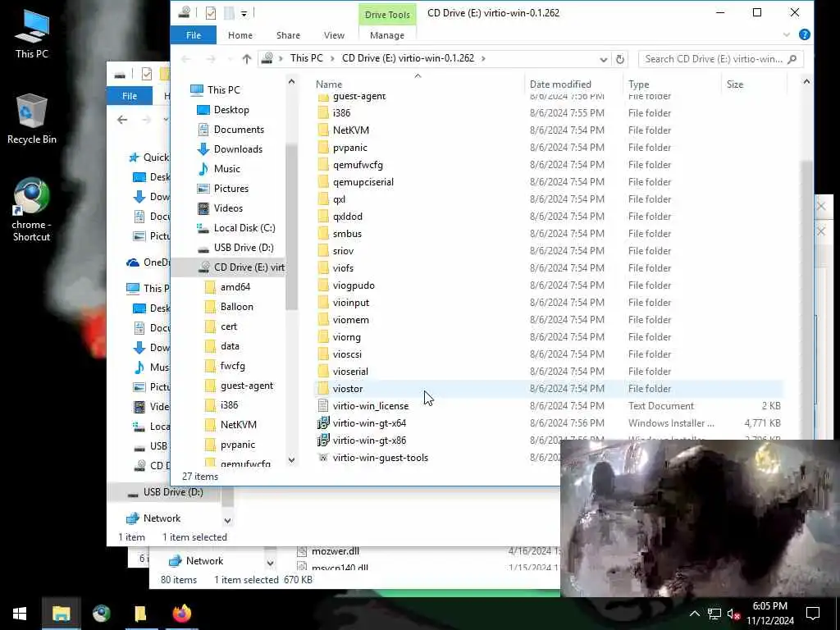Open the notification center icon
This screenshot has width=840, height=630.
[813, 614]
